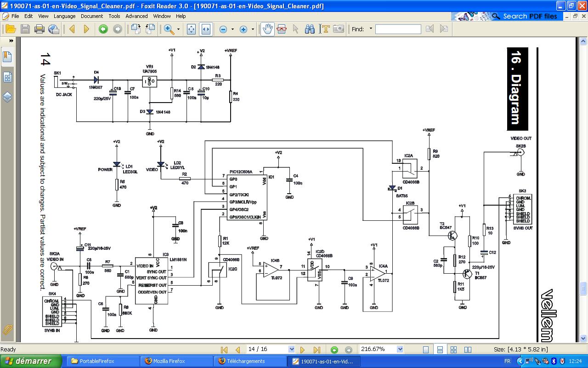
Task: Open the Window menu
Action: (162, 16)
